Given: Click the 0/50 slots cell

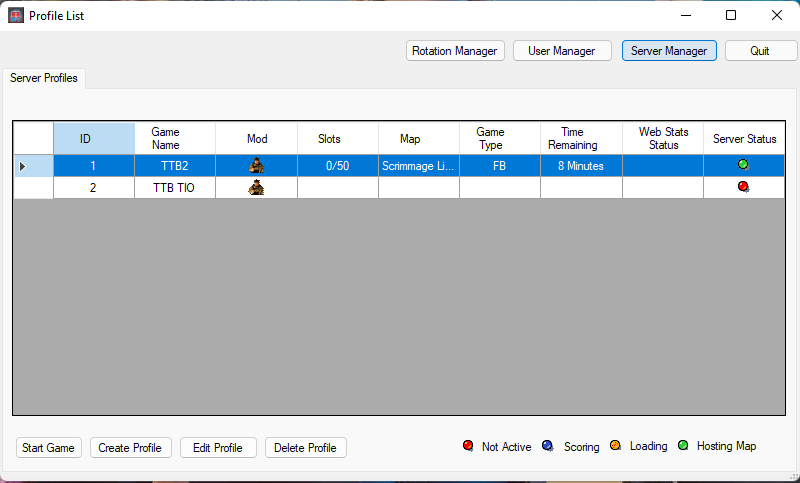Looking at the screenshot, I should pos(338,166).
